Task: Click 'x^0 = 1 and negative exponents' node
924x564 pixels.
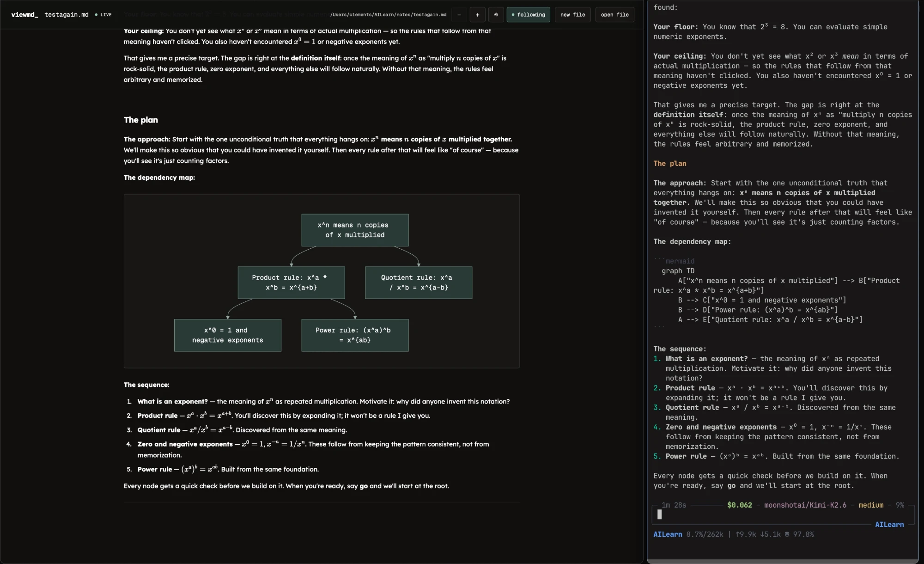Action: [x=227, y=335]
